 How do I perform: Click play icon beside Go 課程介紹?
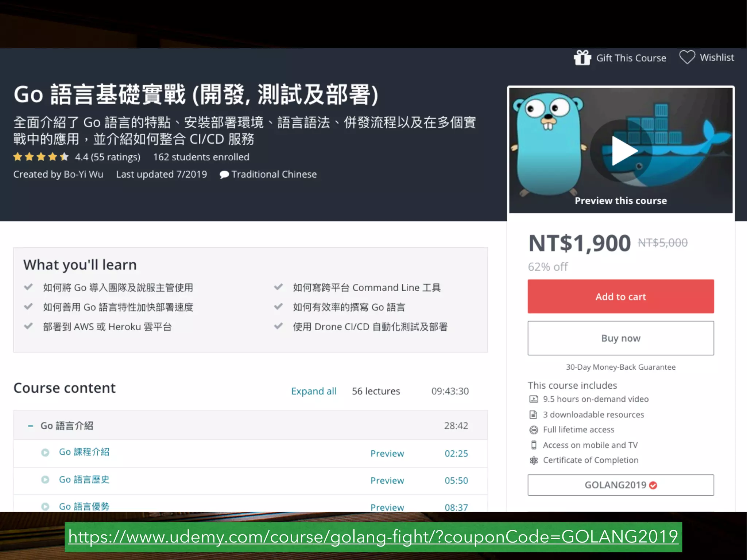(45, 452)
